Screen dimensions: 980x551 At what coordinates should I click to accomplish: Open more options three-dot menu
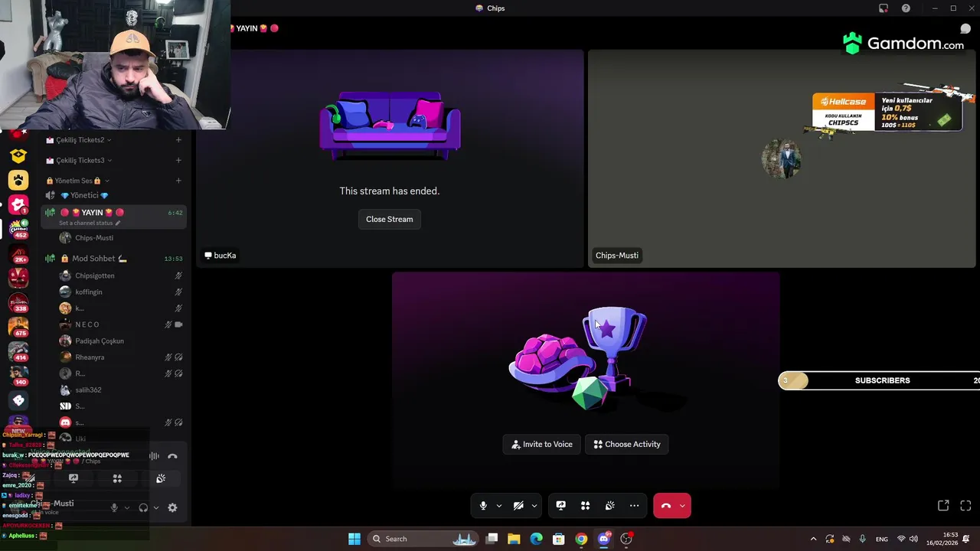pos(634,506)
